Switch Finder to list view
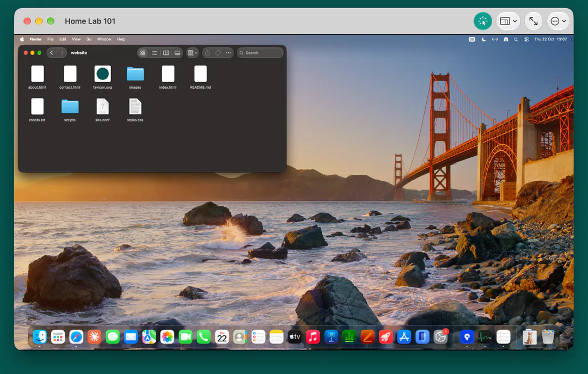This screenshot has width=588, height=374. tap(154, 53)
